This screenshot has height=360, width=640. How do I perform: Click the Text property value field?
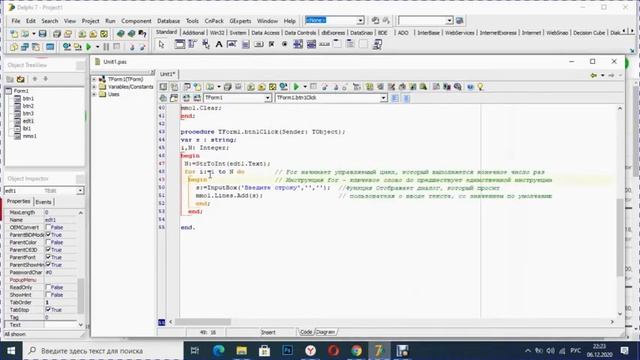60,324
